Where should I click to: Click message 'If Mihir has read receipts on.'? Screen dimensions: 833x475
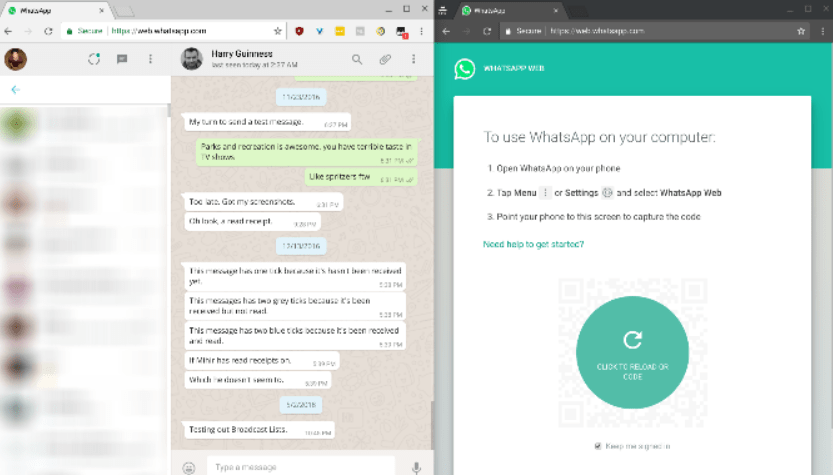pos(261,361)
